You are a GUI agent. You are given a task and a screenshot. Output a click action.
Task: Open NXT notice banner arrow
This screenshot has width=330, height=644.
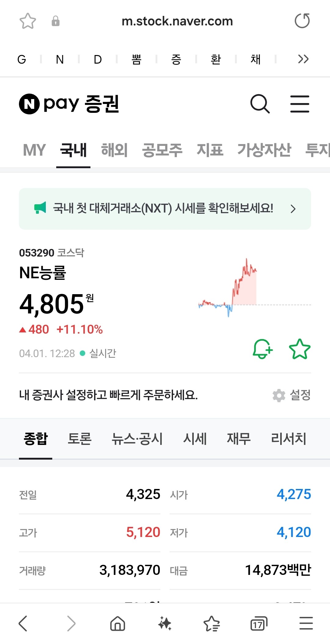coord(293,209)
